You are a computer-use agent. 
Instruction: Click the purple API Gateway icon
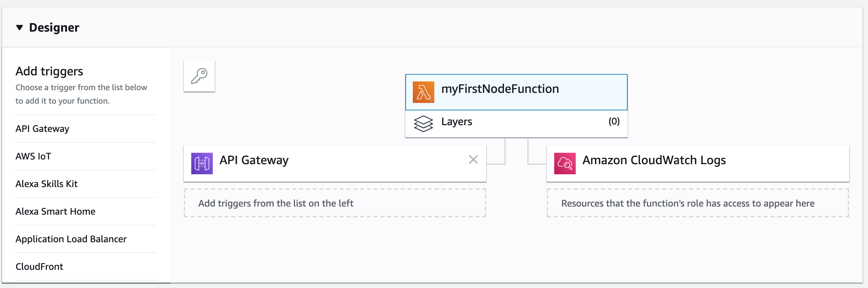pyautogui.click(x=202, y=164)
